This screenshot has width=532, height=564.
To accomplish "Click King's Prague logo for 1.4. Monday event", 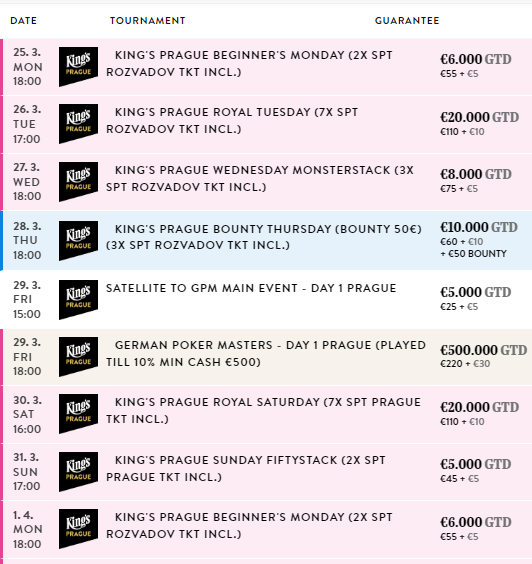I will [x=78, y=529].
